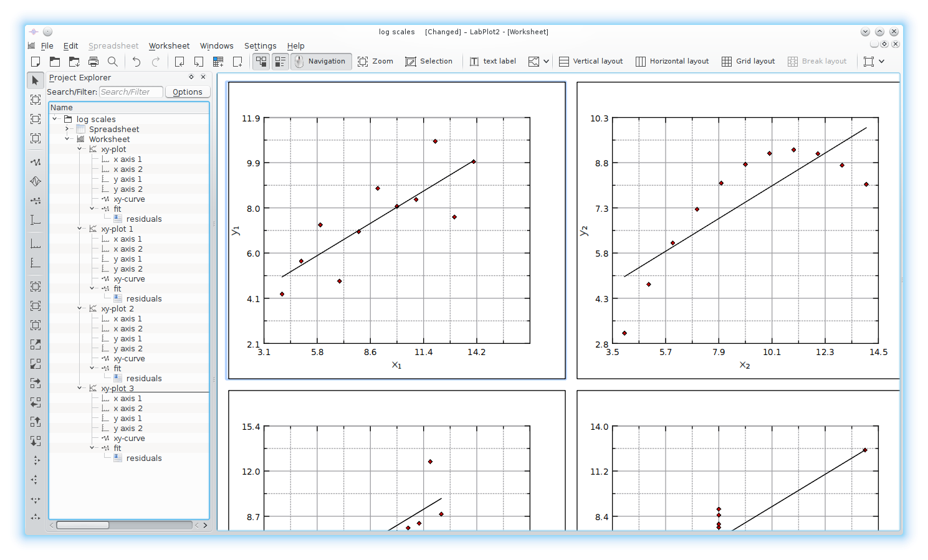Toggle Navigation mouse mode
This screenshot has width=928, height=560.
(321, 61)
